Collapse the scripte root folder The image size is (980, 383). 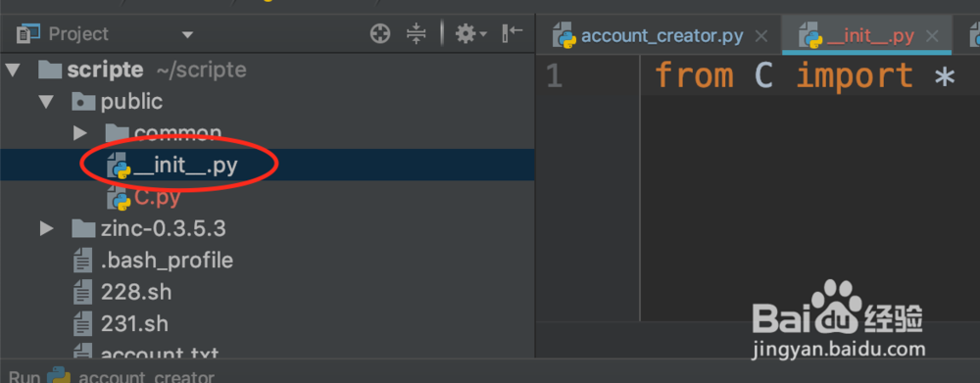click(x=12, y=70)
